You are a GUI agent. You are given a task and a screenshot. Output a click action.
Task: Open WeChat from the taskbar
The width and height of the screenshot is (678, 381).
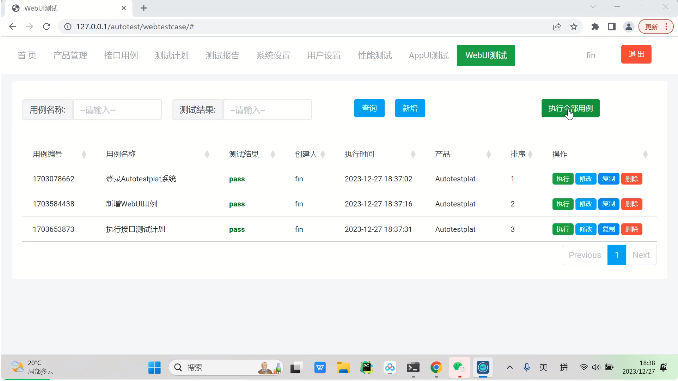(459, 368)
